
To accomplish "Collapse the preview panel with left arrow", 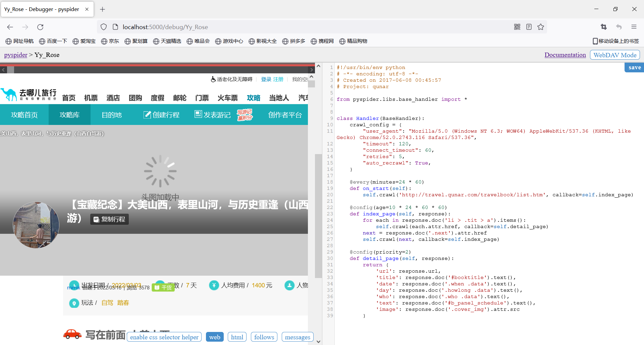I will [x=3, y=69].
